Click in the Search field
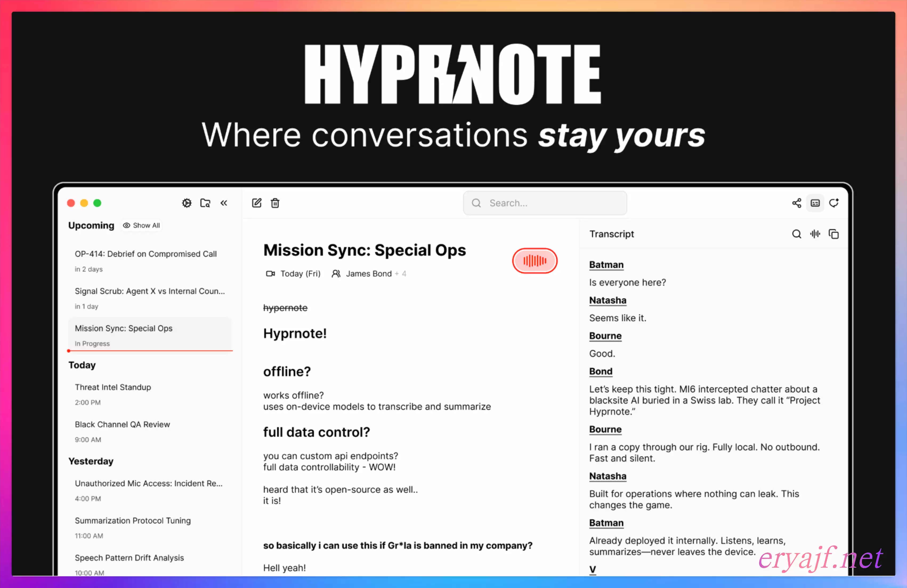907x588 pixels. pyautogui.click(x=545, y=203)
